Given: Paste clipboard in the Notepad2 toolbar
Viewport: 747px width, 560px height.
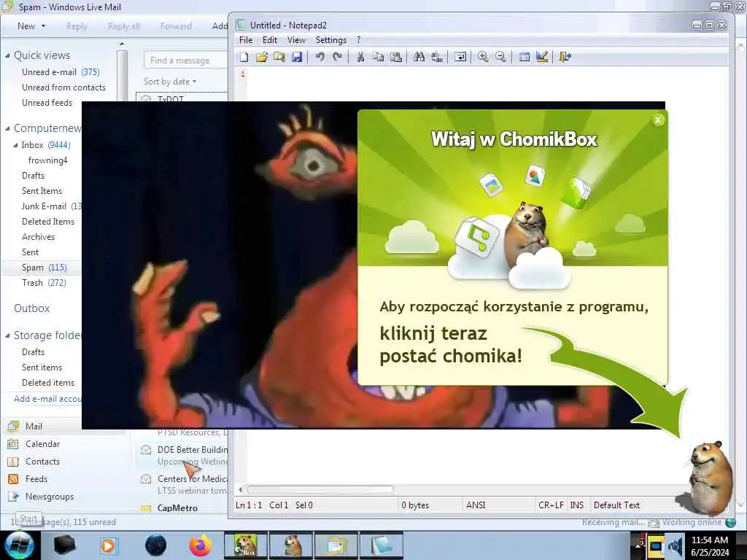Looking at the screenshot, I should (x=396, y=57).
